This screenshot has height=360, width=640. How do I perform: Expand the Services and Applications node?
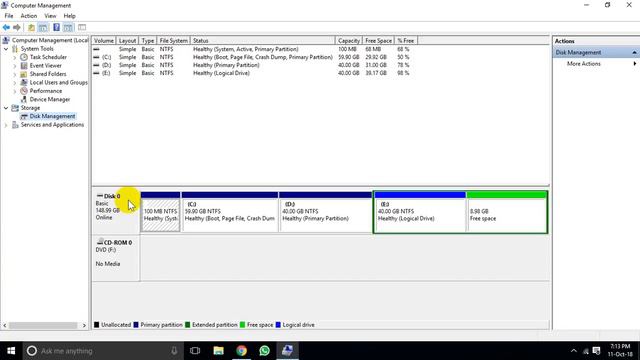[6, 125]
